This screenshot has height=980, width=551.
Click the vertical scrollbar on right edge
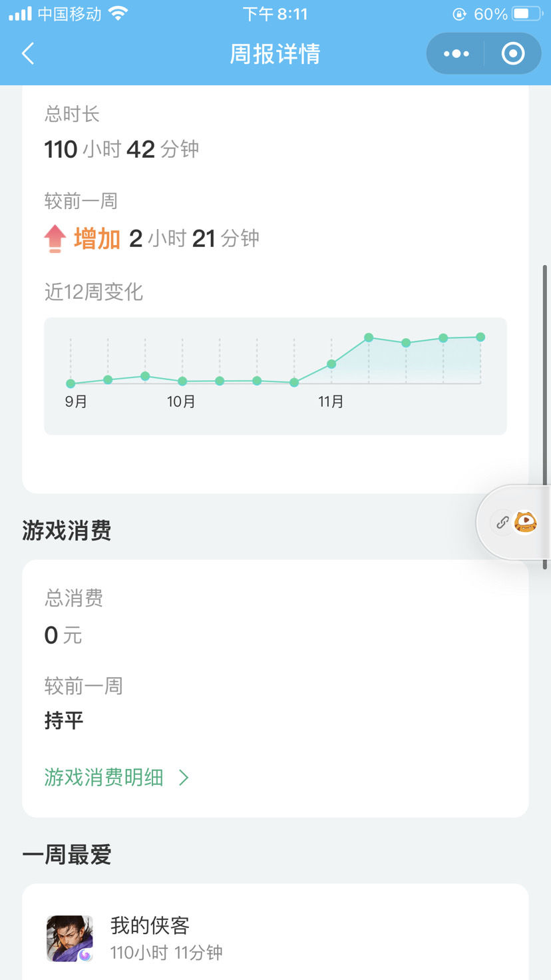(x=545, y=417)
